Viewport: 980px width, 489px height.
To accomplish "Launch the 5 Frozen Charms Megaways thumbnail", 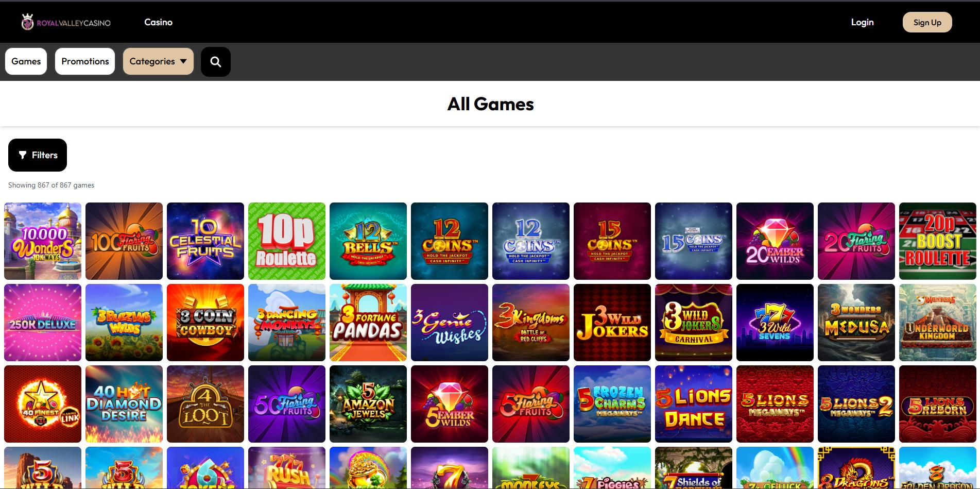I will pyautogui.click(x=612, y=404).
